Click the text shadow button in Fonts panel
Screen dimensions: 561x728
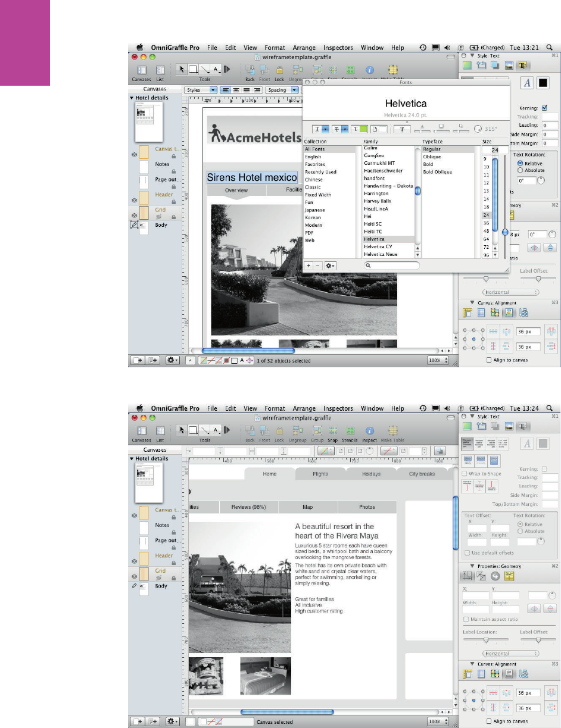tap(402, 129)
